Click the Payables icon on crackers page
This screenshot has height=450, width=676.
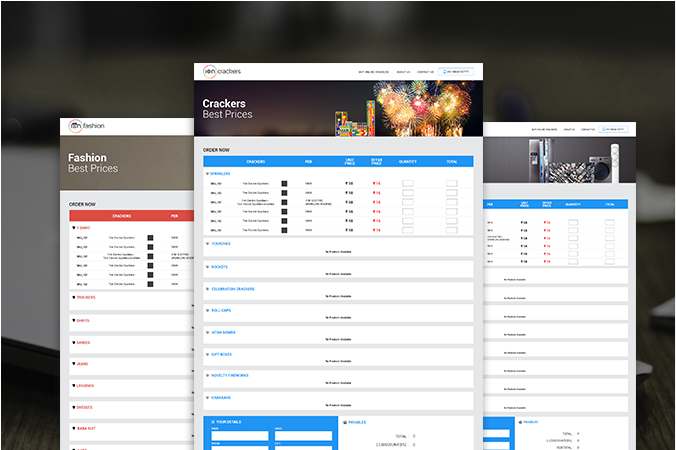coord(345,422)
